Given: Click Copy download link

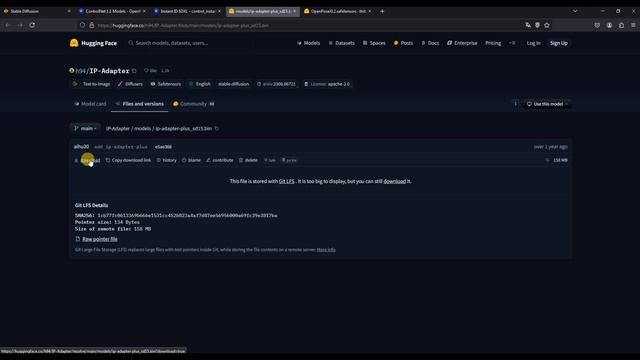Looking at the screenshot, I should tap(128, 160).
